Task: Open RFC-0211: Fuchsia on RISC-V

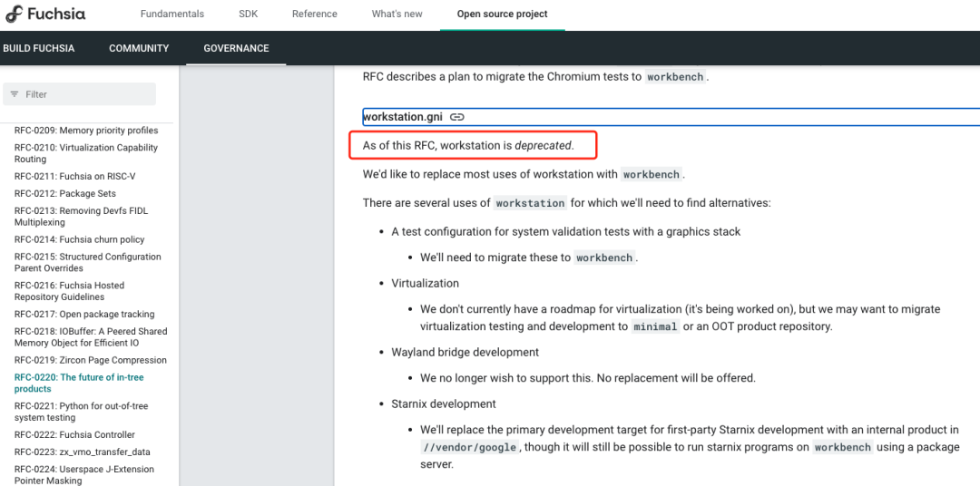Action: pyautogui.click(x=75, y=176)
